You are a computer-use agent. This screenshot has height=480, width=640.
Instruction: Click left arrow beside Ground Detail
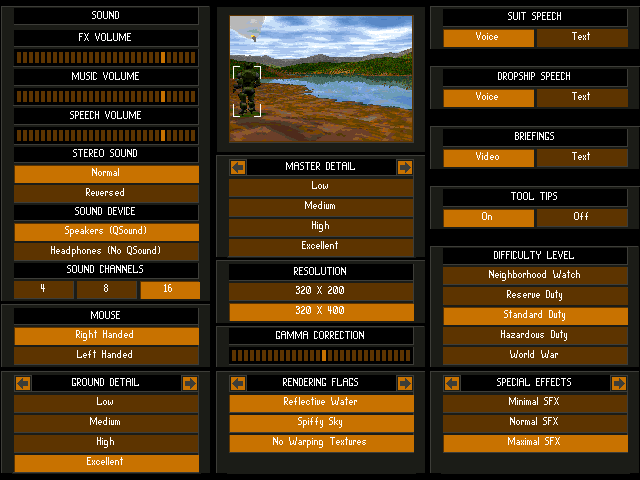click(23, 383)
